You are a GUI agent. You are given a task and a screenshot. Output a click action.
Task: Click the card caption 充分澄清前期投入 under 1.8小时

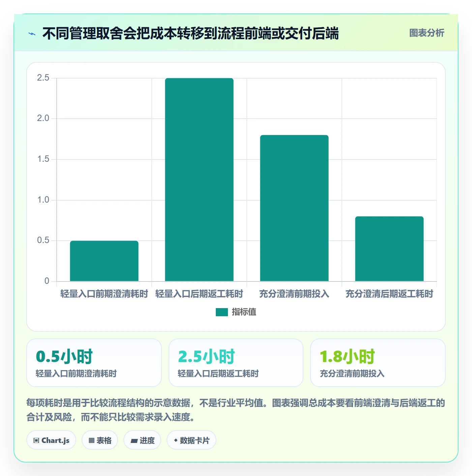pyautogui.click(x=352, y=374)
